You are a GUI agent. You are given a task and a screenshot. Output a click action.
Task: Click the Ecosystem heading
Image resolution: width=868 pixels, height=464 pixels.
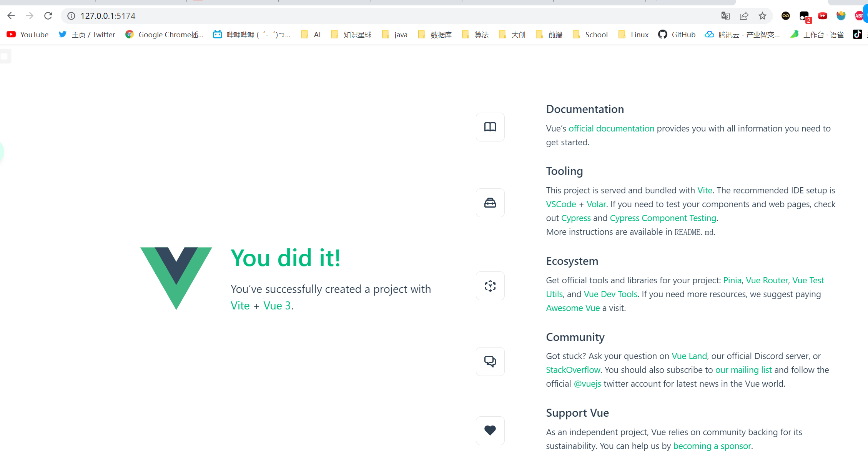572,261
